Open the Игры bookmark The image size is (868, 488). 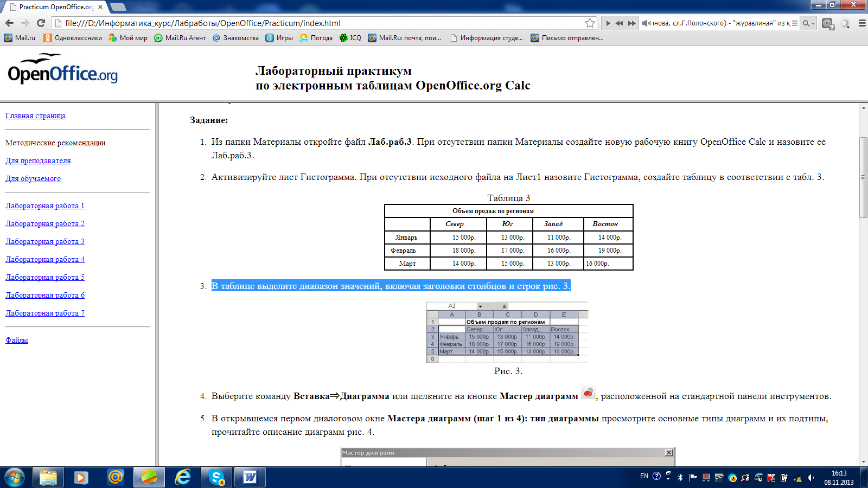click(279, 38)
